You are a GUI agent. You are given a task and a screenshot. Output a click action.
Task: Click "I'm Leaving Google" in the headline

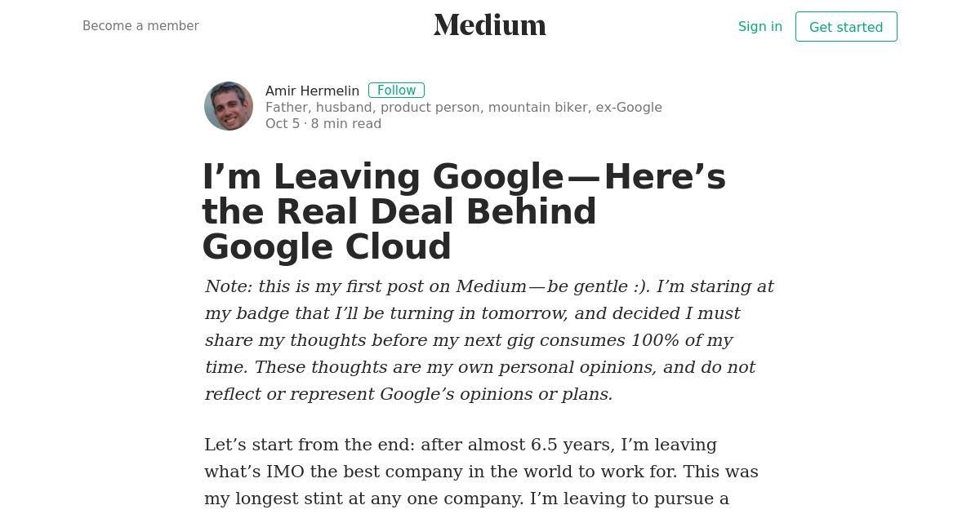pyautogui.click(x=383, y=177)
